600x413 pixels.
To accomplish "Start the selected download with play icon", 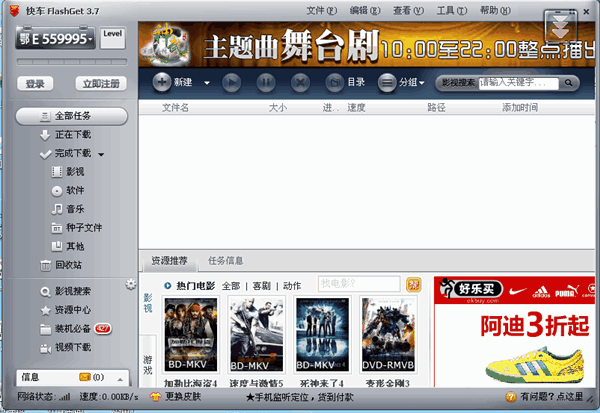I will click(232, 82).
